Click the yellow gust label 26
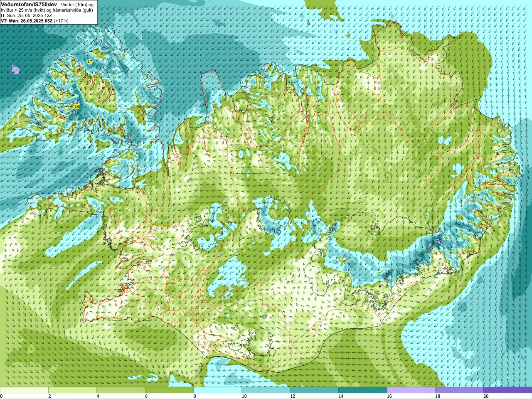The height and width of the screenshot is (399, 532). (77, 107)
